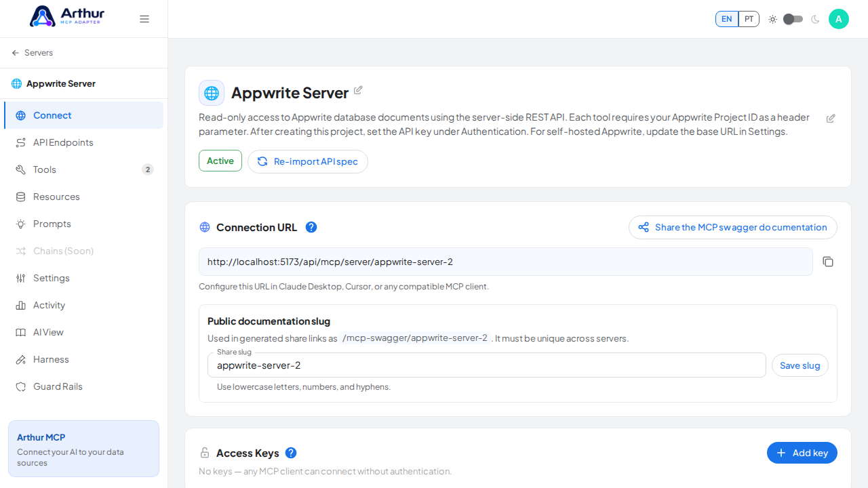
Task: Edit server name pencil icon
Action: coord(358,90)
